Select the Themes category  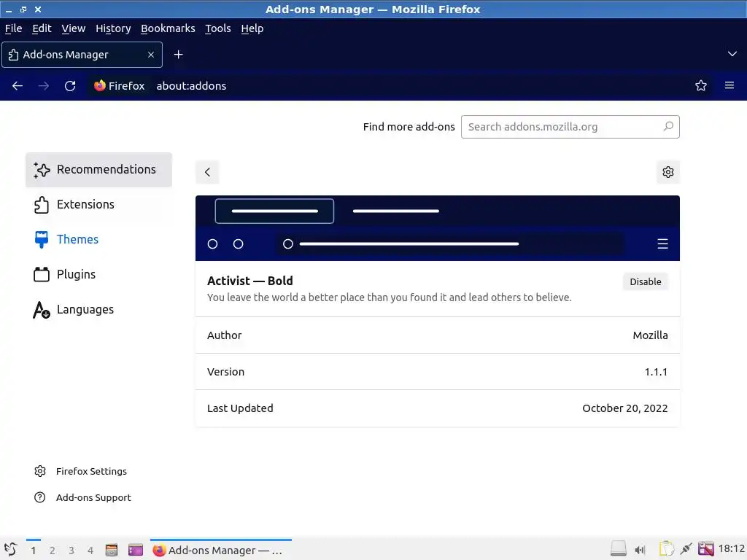click(98, 239)
